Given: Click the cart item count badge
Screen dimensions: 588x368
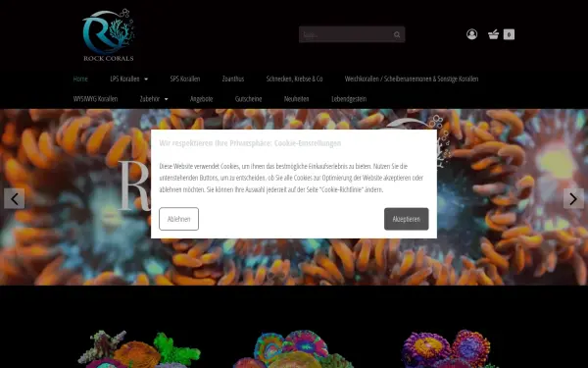Looking at the screenshot, I should [509, 34].
